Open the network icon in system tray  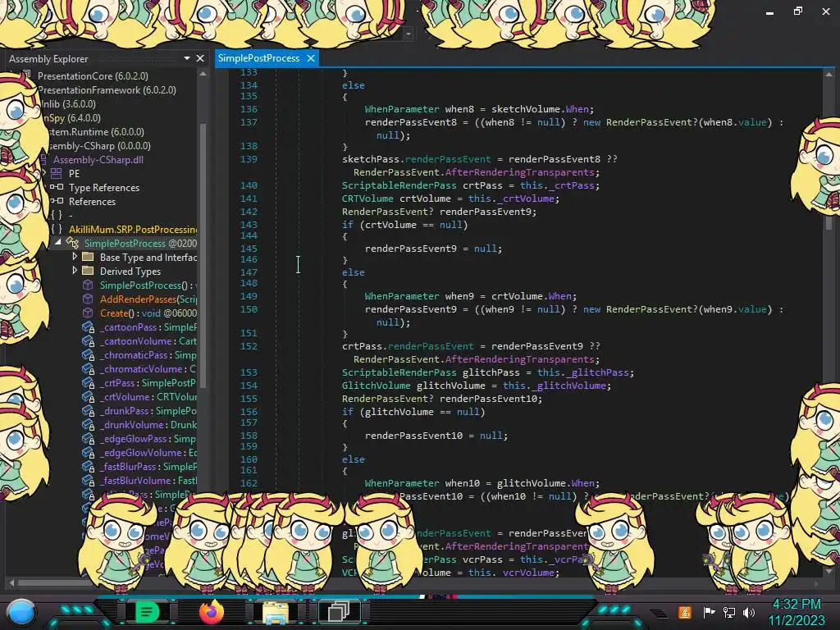(x=729, y=612)
